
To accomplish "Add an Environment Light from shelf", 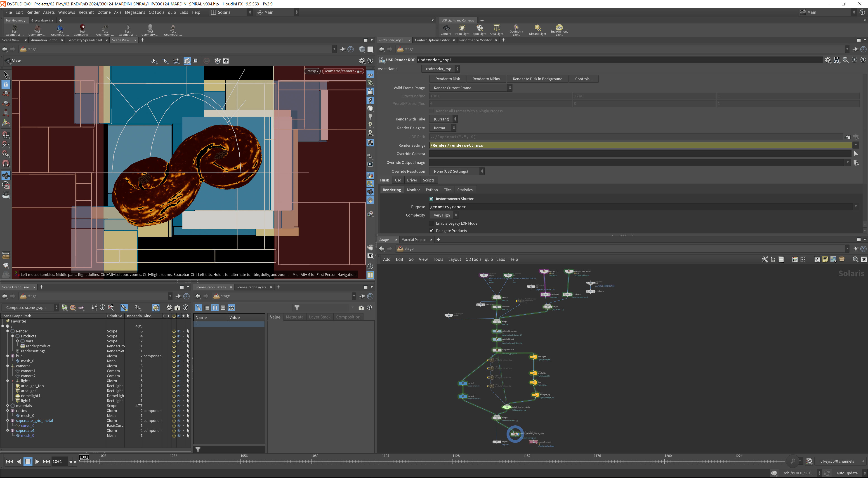I will point(559,30).
